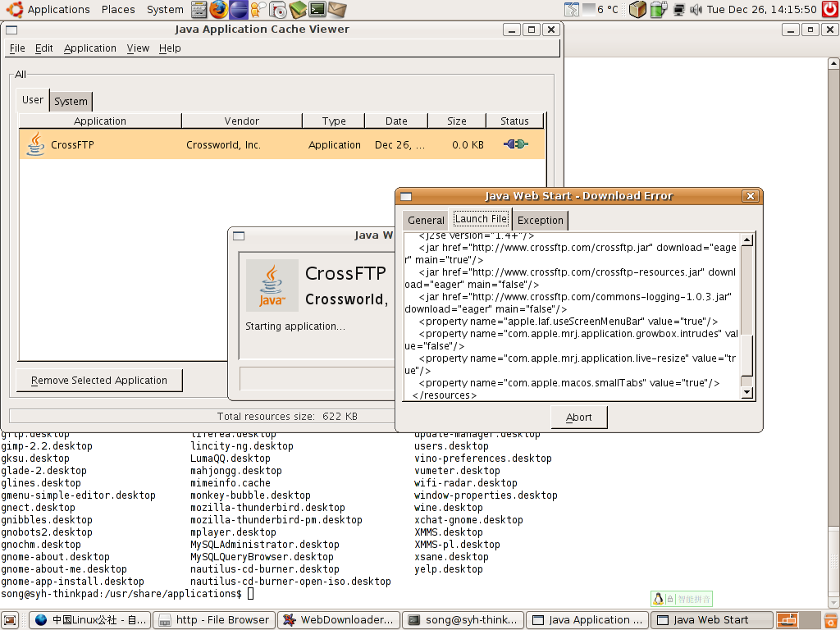The image size is (840, 630).
Task: Switch to WebDownloader taskbar window
Action: pos(339,620)
